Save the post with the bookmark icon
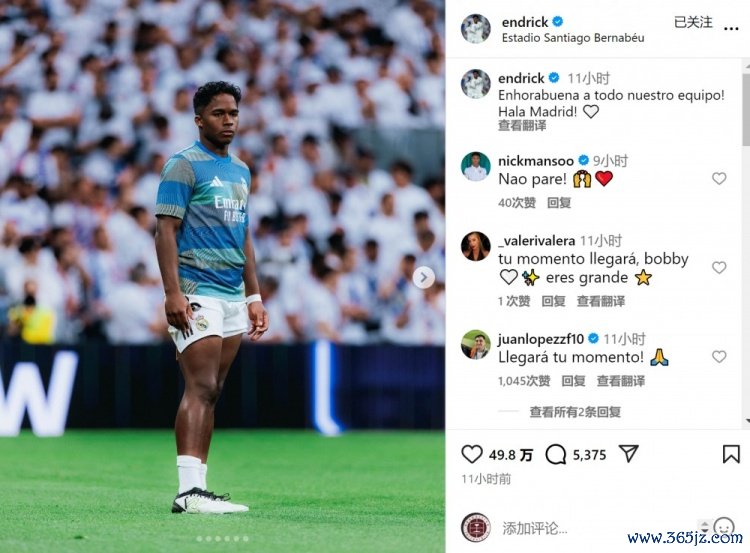This screenshot has width=750, height=553. point(731,454)
